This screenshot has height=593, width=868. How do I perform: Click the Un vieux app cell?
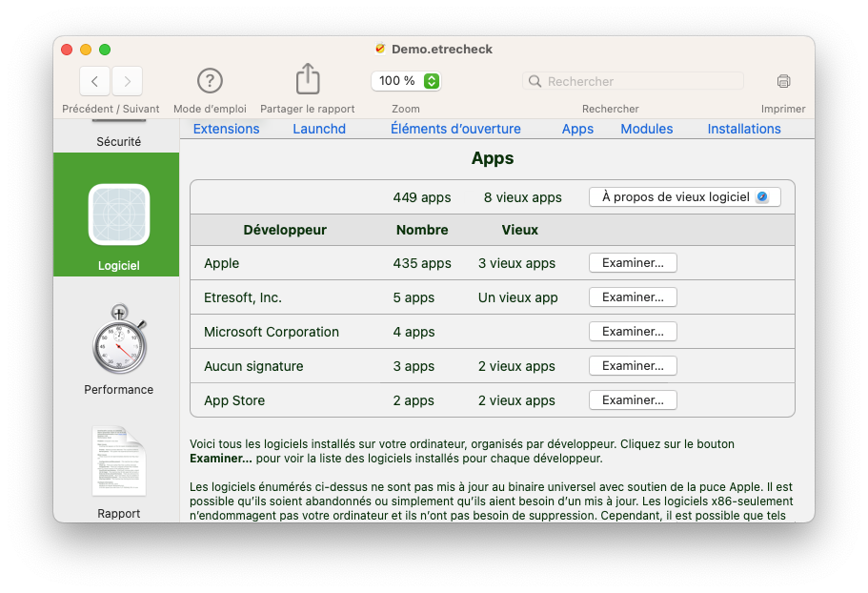(518, 297)
